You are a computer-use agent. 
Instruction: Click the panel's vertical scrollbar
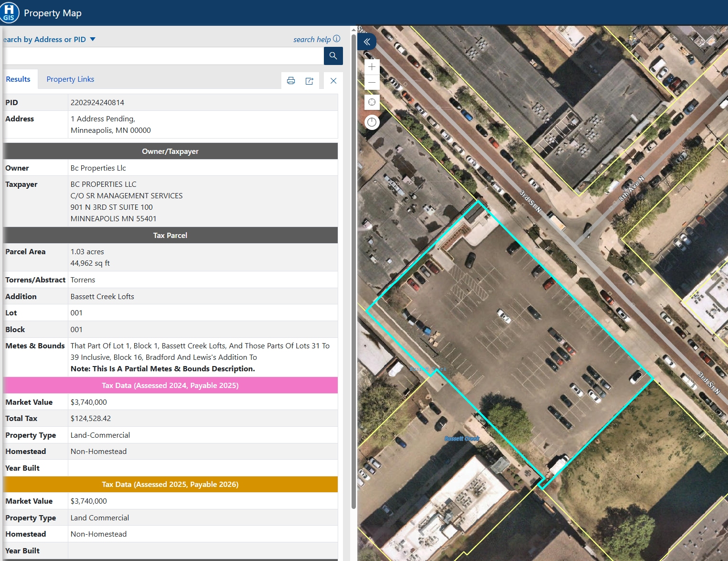pyautogui.click(x=353, y=239)
